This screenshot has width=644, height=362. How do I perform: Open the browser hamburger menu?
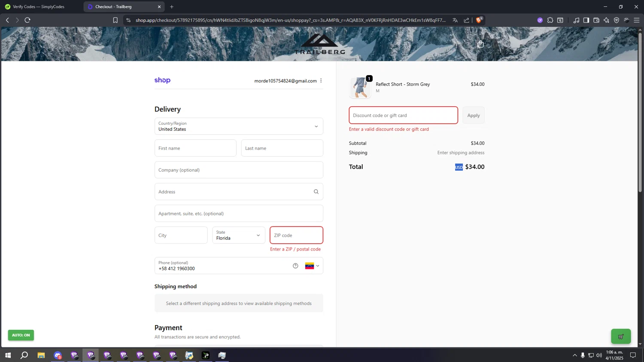click(637, 20)
